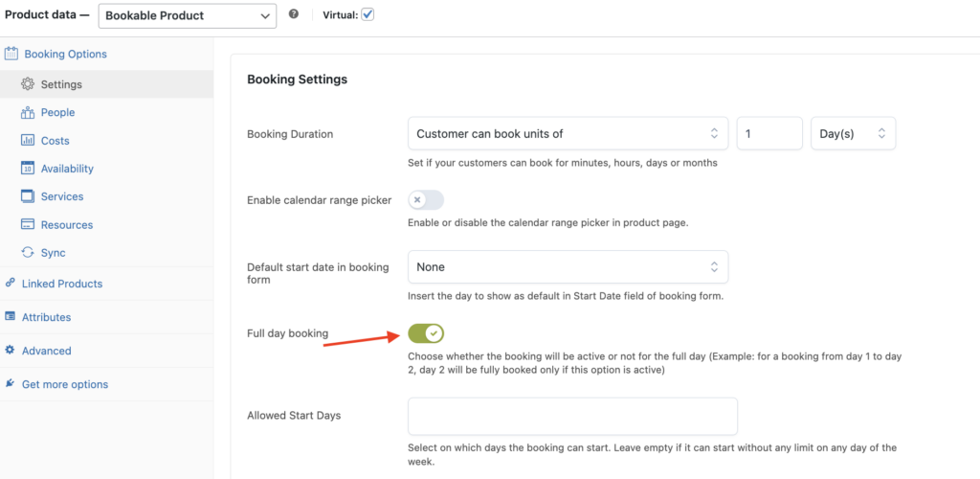The image size is (980, 479).
Task: Click the Get more options link
Action: point(64,384)
